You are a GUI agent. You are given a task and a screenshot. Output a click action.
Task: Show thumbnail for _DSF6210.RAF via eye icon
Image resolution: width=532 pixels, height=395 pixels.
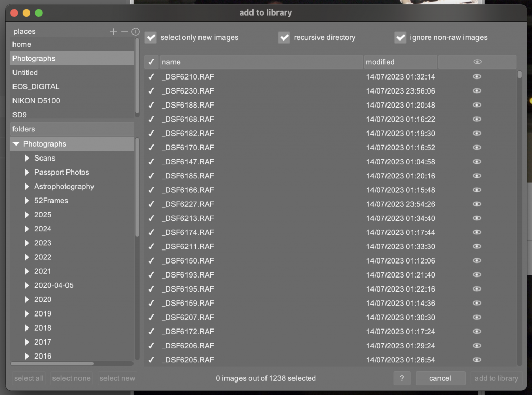tap(477, 77)
